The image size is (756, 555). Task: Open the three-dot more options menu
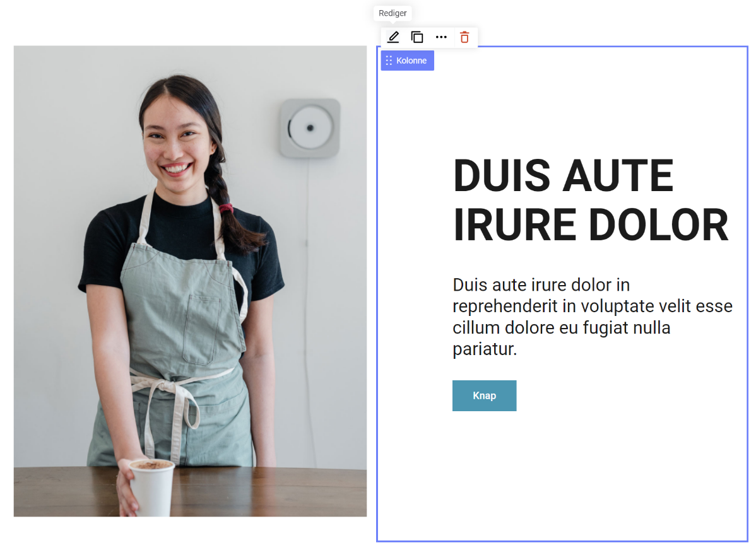click(x=441, y=37)
